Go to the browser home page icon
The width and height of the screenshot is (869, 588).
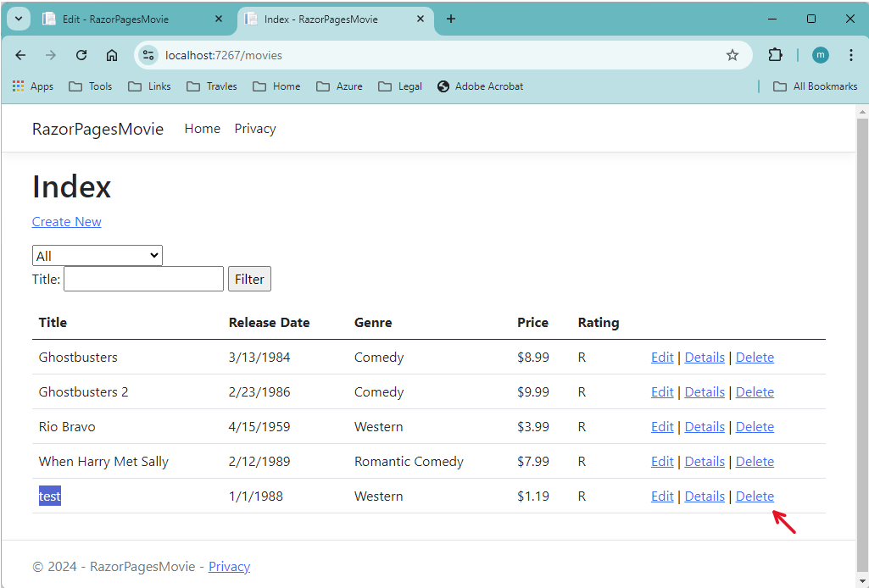pos(112,55)
